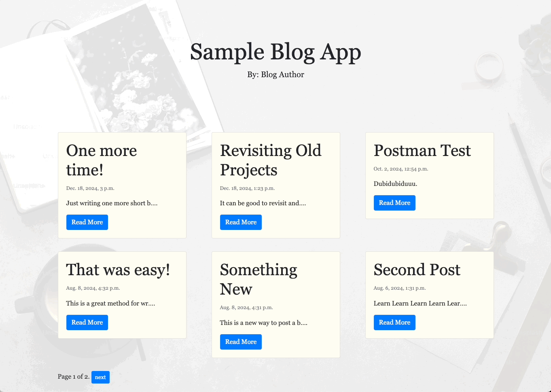The height and width of the screenshot is (392, 551).
Task: Click the Page 1 of 2 indicator
Action: tap(74, 377)
